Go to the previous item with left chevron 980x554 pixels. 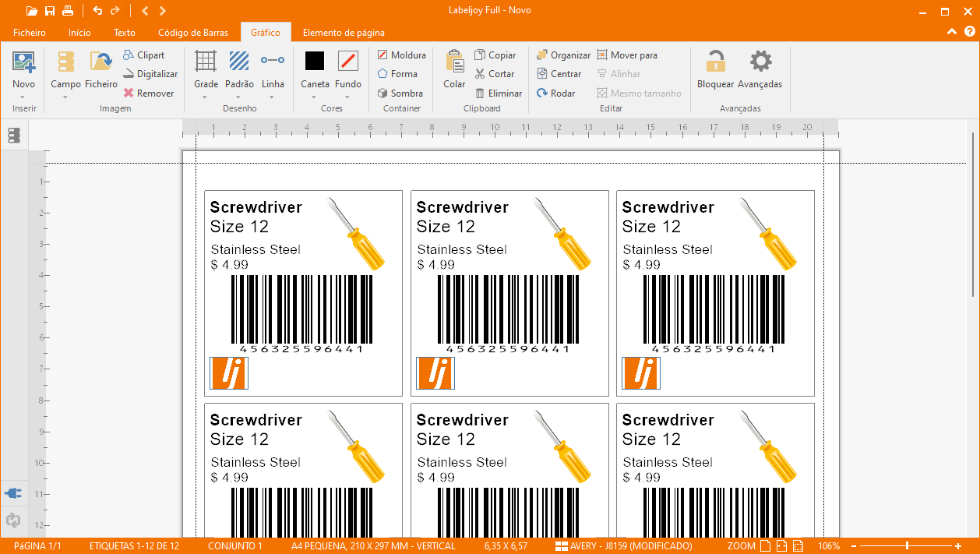click(145, 11)
